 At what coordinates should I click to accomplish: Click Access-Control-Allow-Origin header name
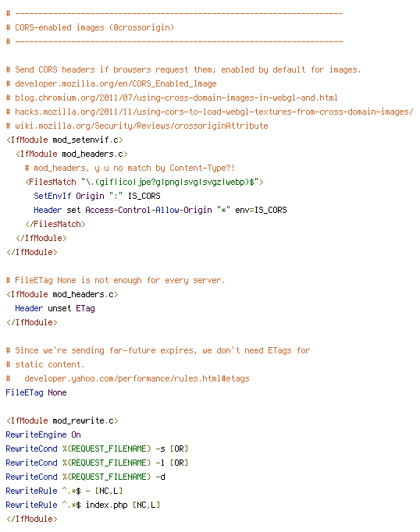click(148, 210)
